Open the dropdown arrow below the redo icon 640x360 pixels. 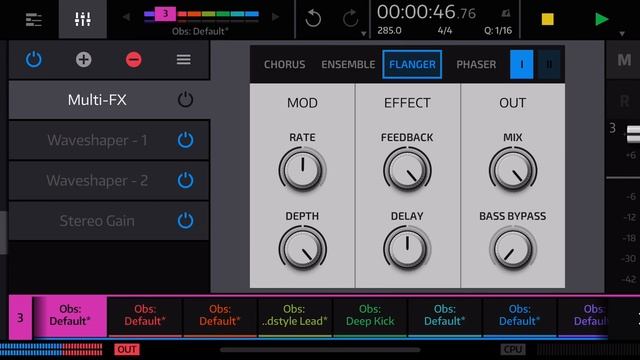[x=363, y=34]
